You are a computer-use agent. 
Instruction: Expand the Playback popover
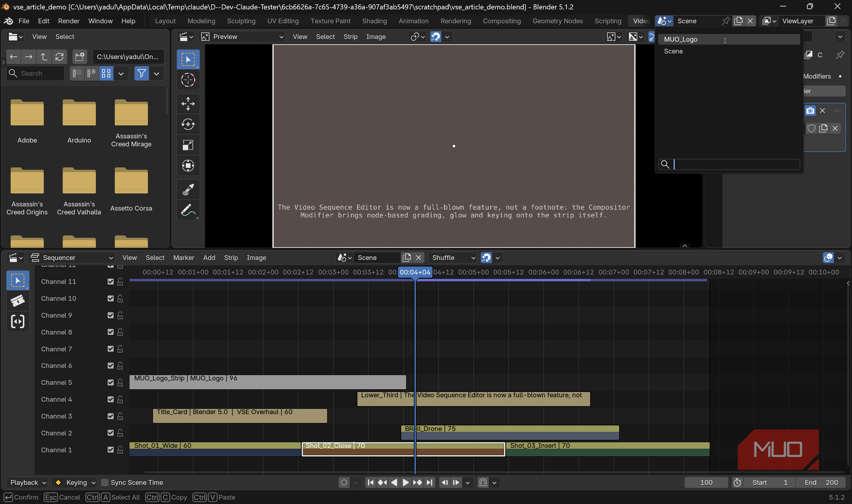[28, 482]
